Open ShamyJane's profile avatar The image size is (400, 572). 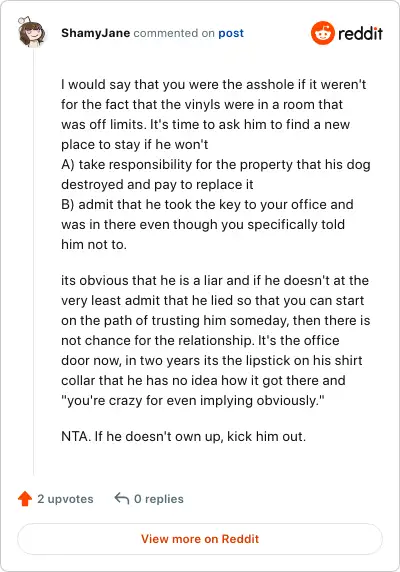(x=32, y=32)
